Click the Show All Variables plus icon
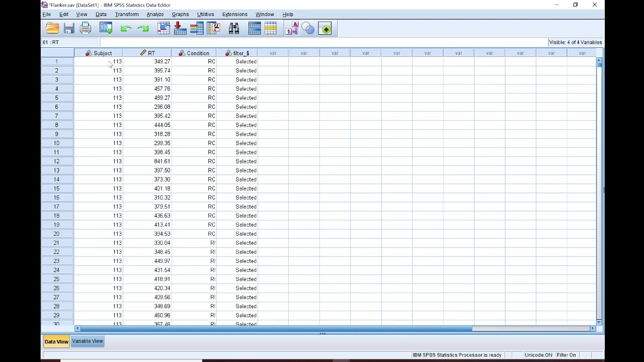644x362 pixels. pyautogui.click(x=325, y=29)
